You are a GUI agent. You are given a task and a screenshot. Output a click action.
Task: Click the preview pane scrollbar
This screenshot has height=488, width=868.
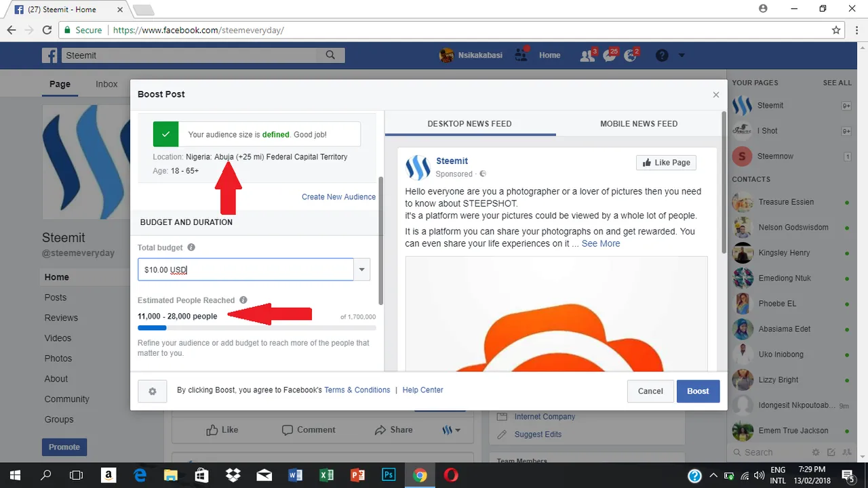tap(724, 183)
